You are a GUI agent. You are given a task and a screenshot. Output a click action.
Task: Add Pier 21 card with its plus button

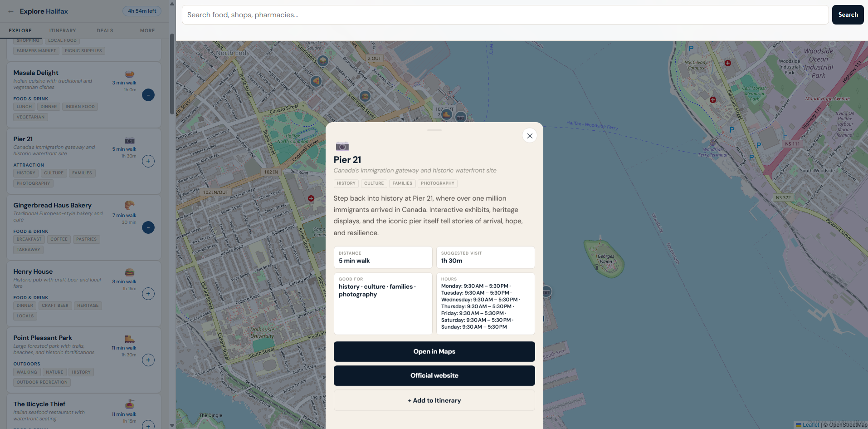tap(148, 161)
